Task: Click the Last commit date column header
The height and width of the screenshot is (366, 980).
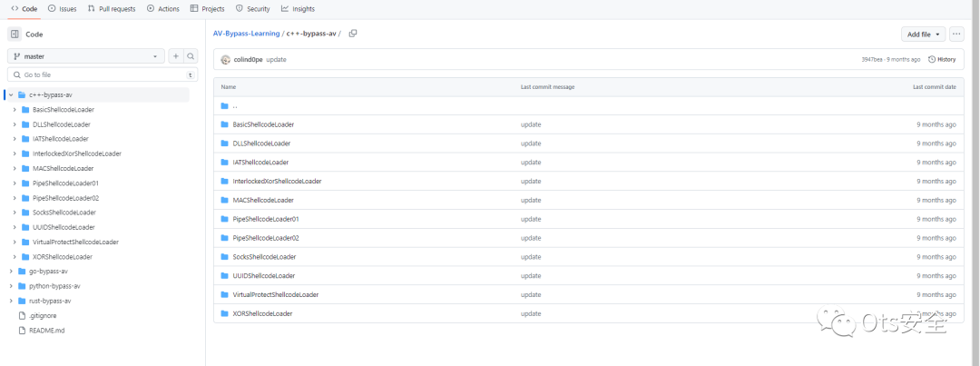Action: tap(935, 87)
